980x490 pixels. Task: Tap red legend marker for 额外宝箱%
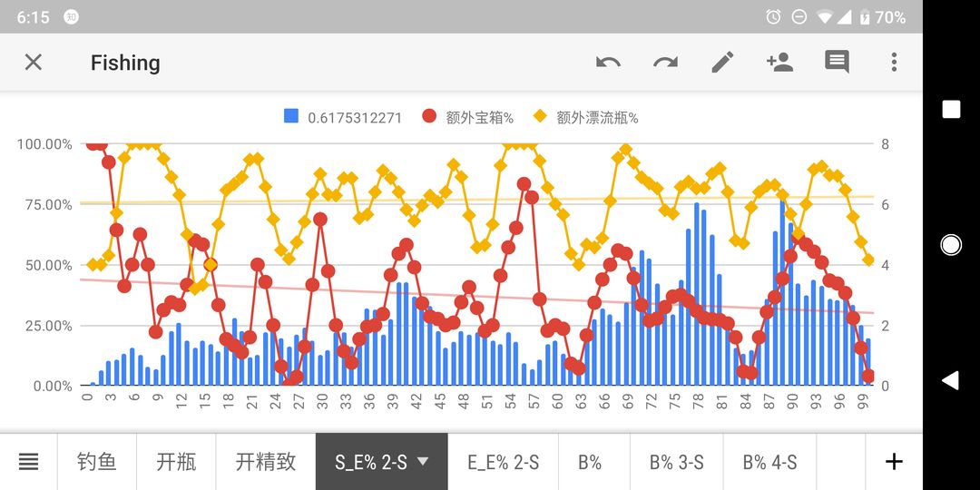point(428,116)
